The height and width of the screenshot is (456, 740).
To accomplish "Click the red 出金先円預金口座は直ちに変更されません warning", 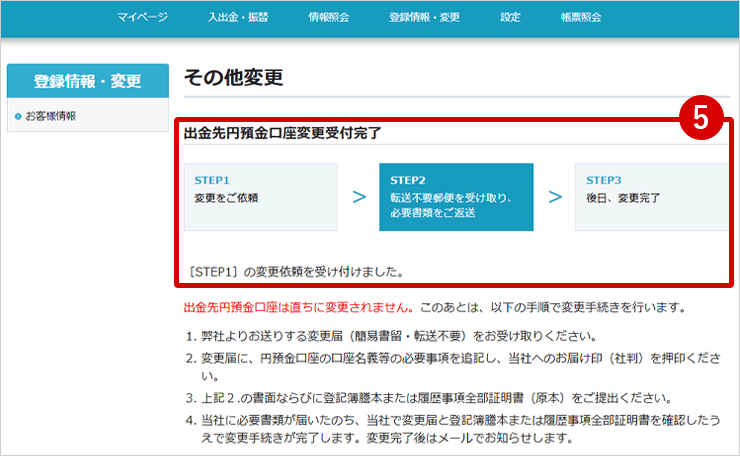I will pos(299,308).
